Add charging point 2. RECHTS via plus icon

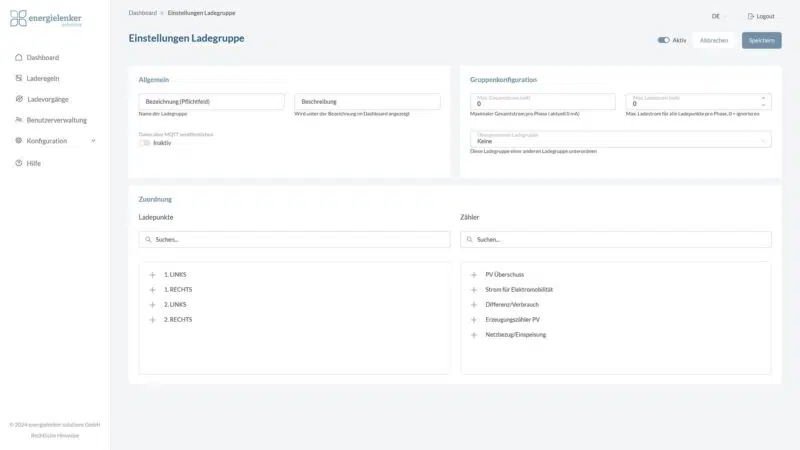coord(152,319)
